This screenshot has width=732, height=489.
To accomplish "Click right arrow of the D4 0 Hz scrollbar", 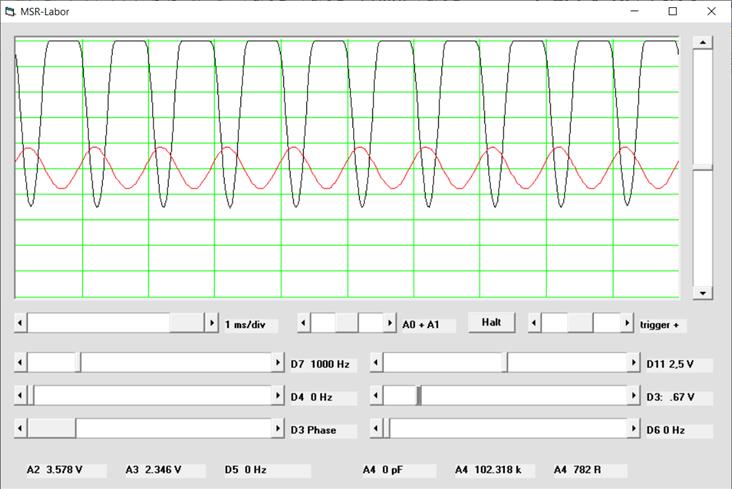I will coord(278,396).
